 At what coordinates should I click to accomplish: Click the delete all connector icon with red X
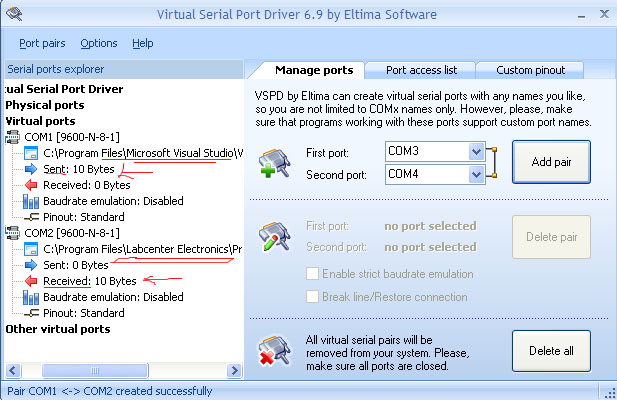coord(275,350)
